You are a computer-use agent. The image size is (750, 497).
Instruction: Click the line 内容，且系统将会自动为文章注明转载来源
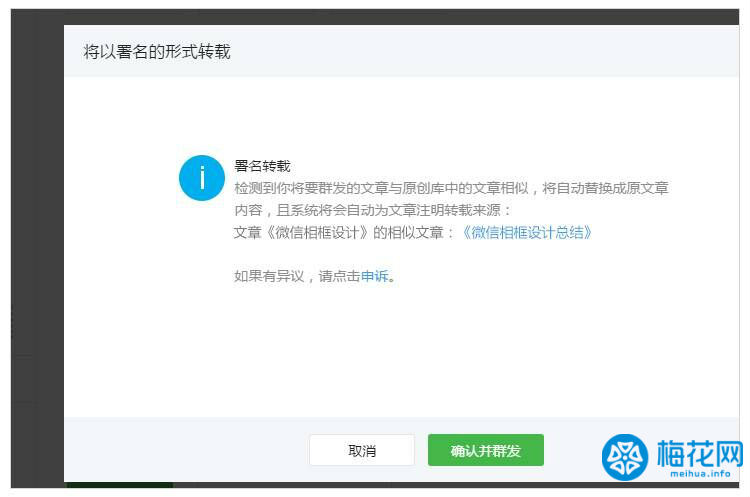pyautogui.click(x=372, y=210)
